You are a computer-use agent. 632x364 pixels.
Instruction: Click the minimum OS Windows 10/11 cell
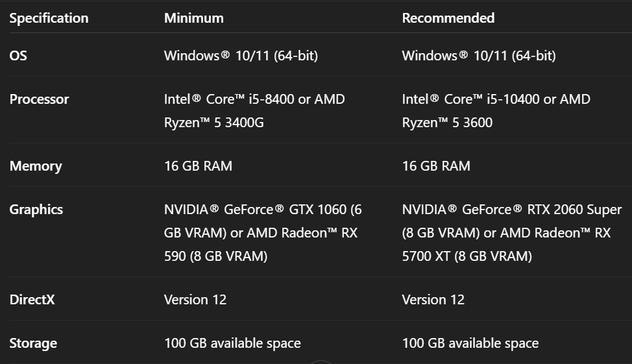(x=241, y=56)
